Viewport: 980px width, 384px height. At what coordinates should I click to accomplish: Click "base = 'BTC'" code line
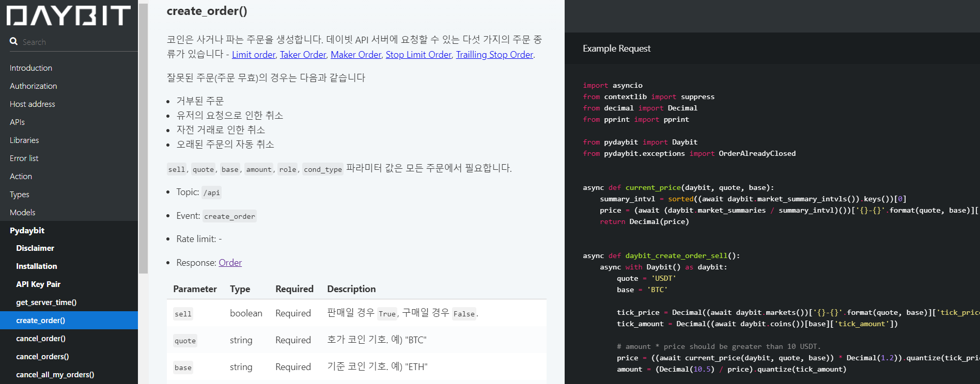tap(642, 290)
